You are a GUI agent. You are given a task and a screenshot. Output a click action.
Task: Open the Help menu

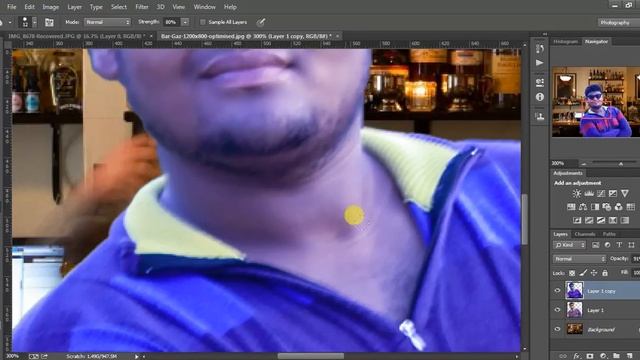(x=230, y=7)
